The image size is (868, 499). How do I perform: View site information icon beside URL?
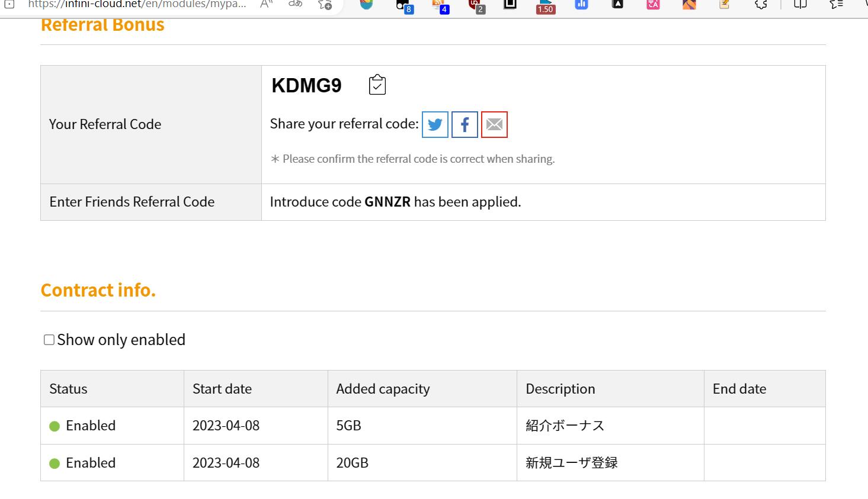pyautogui.click(x=9, y=5)
